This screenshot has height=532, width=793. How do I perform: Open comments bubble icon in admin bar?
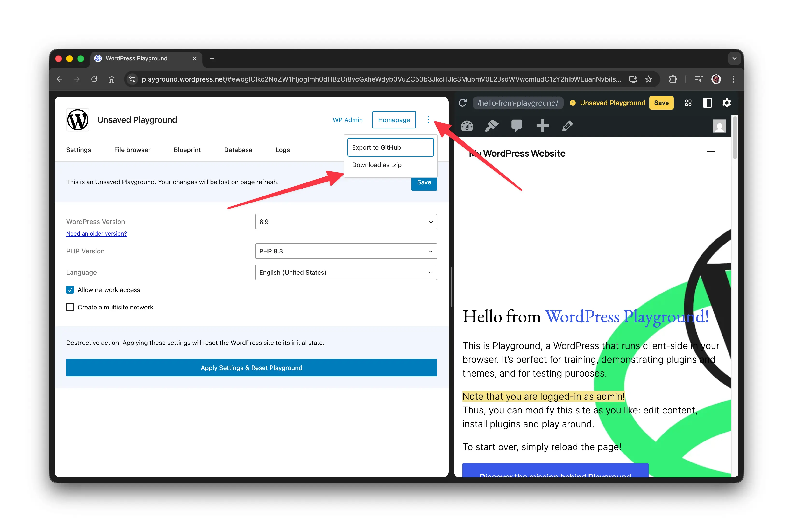517,126
